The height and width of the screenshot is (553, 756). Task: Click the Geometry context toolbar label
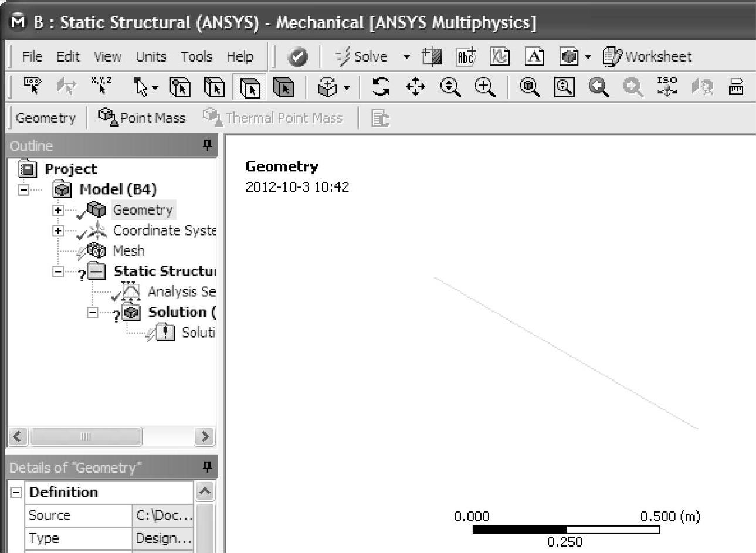[x=46, y=118]
